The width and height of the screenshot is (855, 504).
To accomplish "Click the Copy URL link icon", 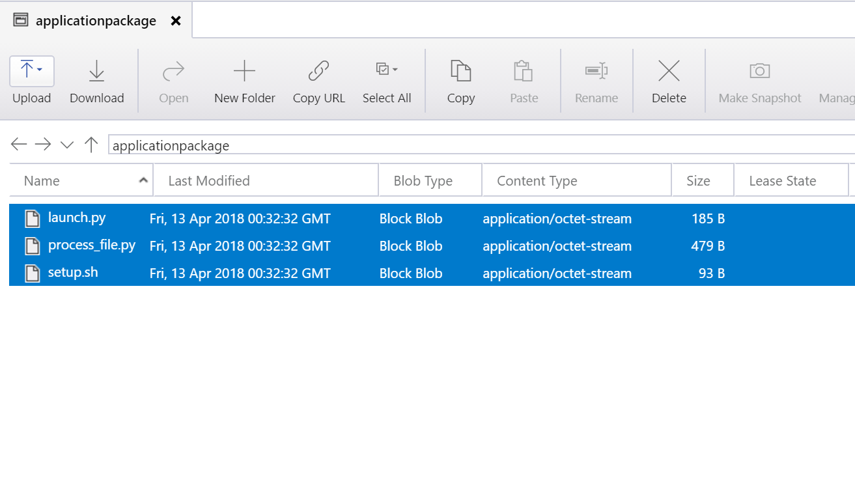I will [318, 70].
